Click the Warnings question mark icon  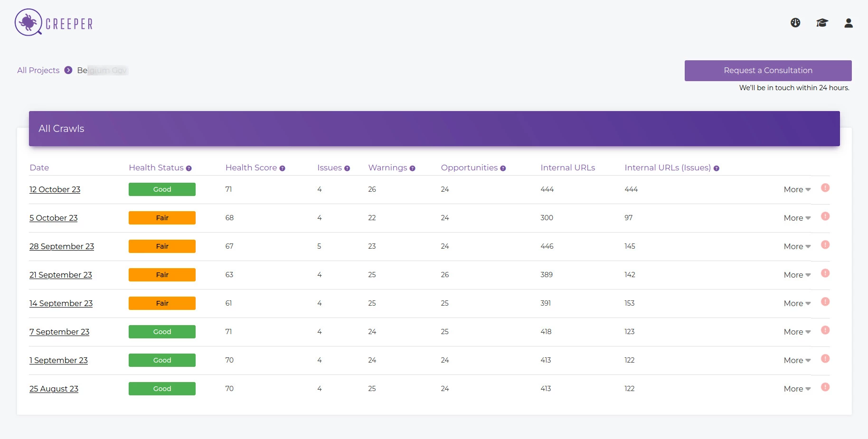pyautogui.click(x=412, y=168)
